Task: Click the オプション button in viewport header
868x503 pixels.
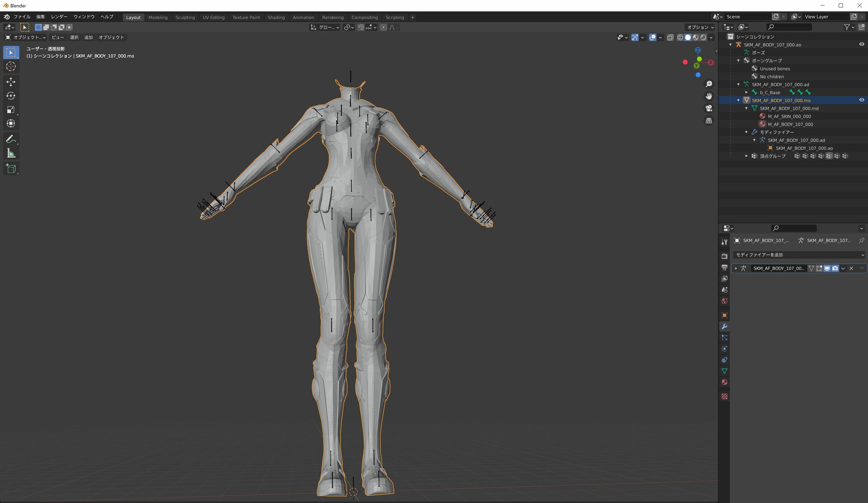Action: (x=700, y=27)
